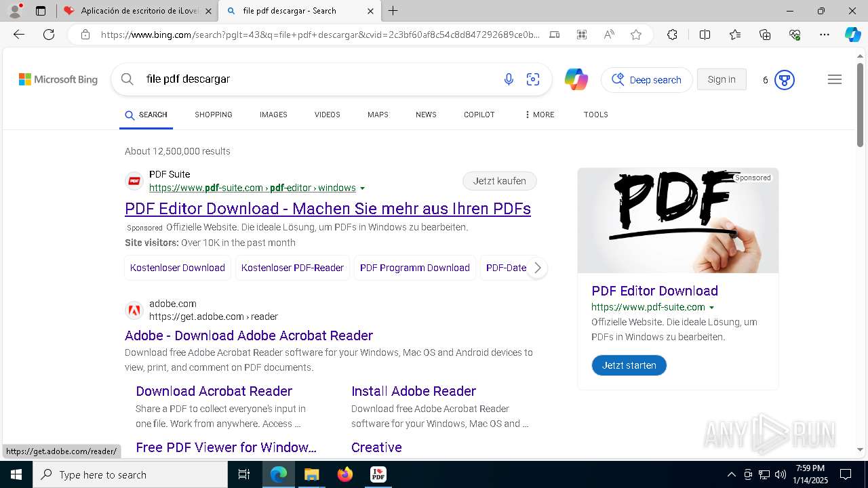The height and width of the screenshot is (488, 868).
Task: Click the page vertical scrollbar
Action: [x=861, y=105]
